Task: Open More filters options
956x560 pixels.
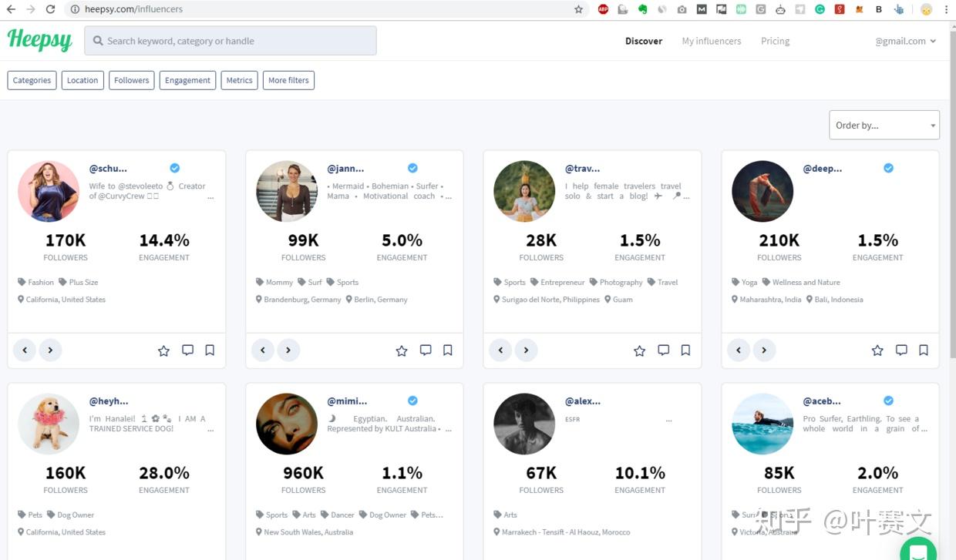Action: click(288, 80)
